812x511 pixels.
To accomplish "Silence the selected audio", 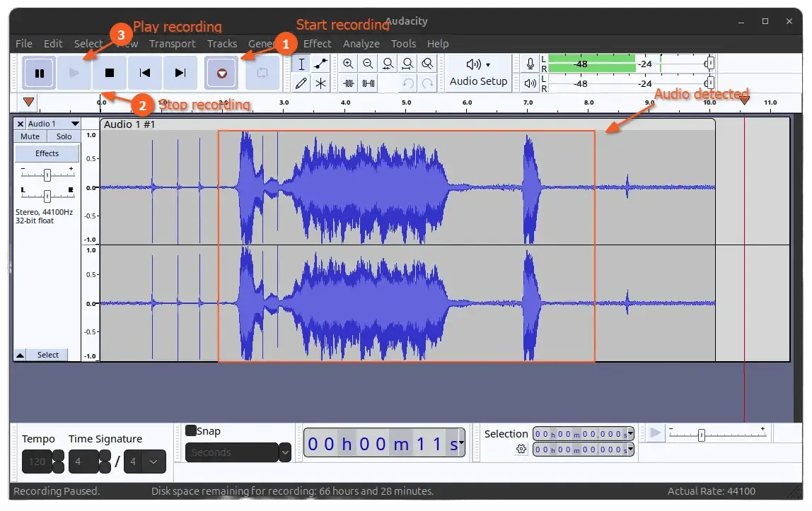I will (367, 83).
